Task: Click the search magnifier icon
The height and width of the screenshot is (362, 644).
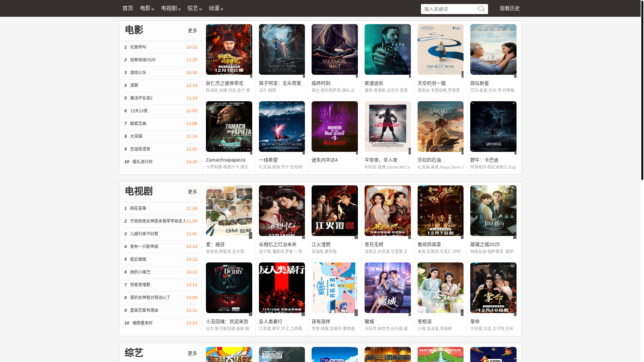Action: 481,9
